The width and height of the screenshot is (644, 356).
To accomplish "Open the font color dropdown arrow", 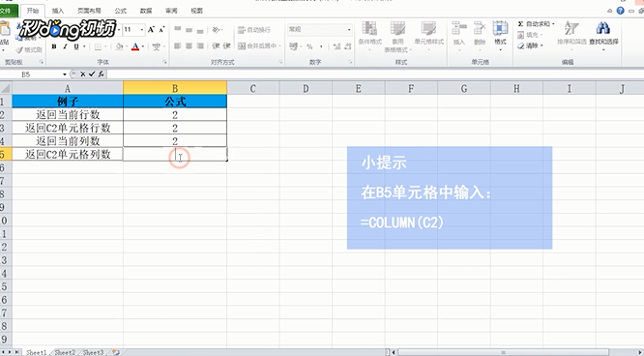I will pos(142,46).
